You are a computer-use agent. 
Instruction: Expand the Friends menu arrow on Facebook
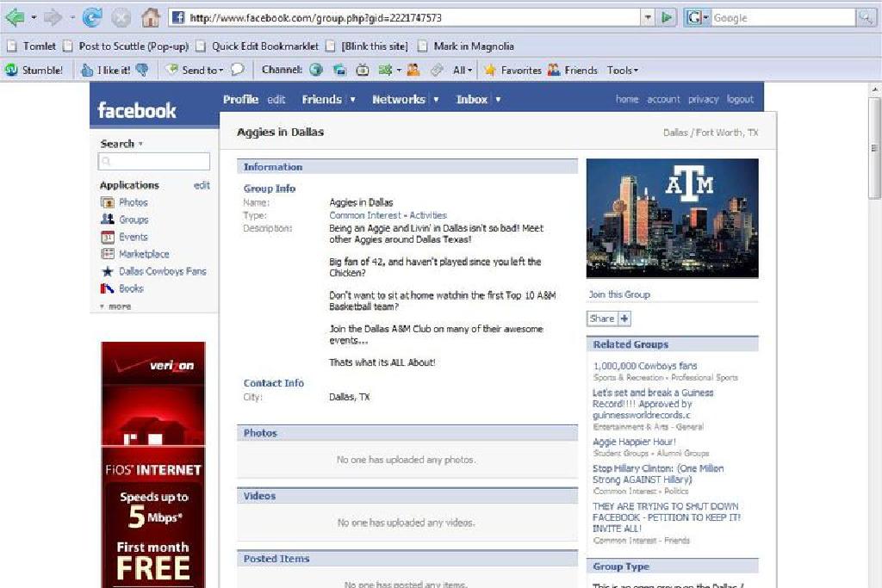point(352,100)
